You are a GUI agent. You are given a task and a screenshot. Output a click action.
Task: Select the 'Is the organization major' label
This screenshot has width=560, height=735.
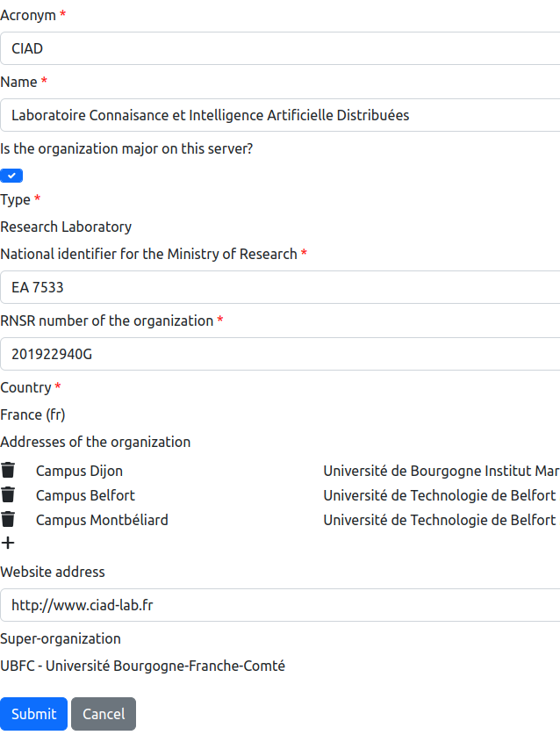(x=126, y=148)
